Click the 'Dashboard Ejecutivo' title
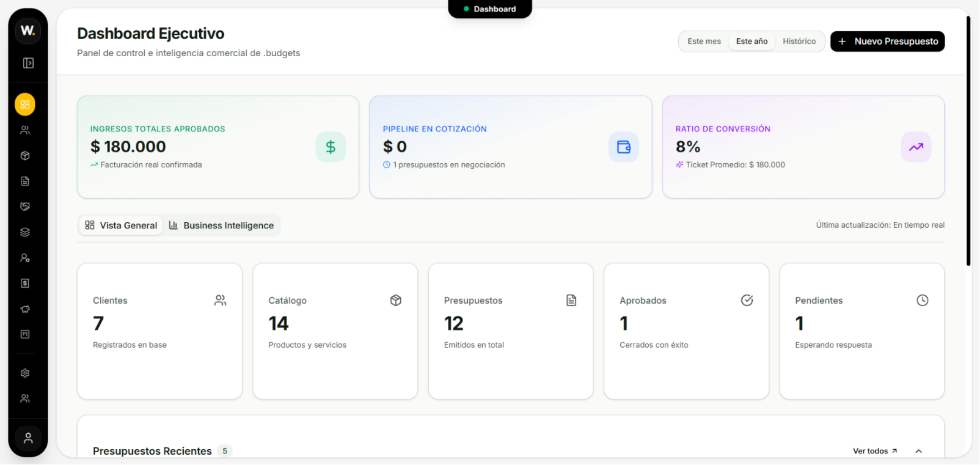The width and height of the screenshot is (980, 465). pos(151,34)
